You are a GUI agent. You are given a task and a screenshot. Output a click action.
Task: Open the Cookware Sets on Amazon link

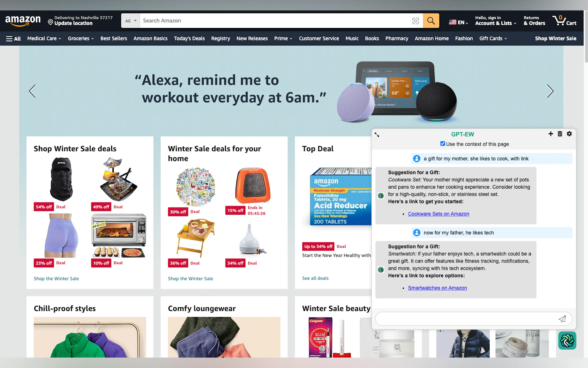coord(438,214)
